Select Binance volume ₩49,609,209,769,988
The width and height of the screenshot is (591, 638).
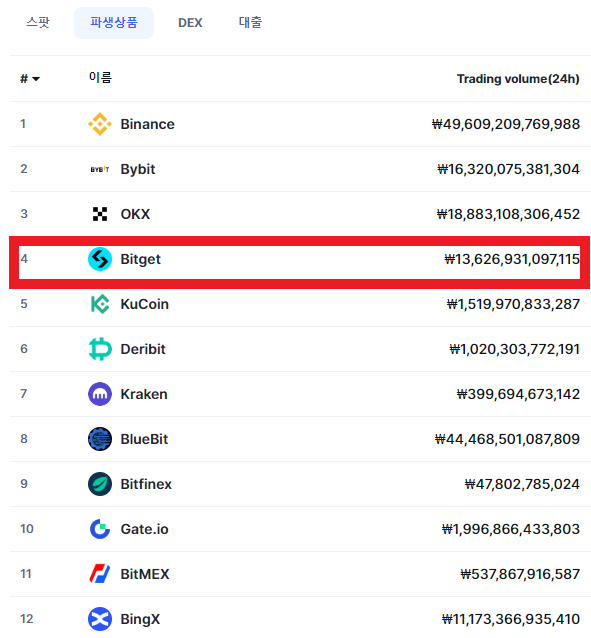[506, 124]
